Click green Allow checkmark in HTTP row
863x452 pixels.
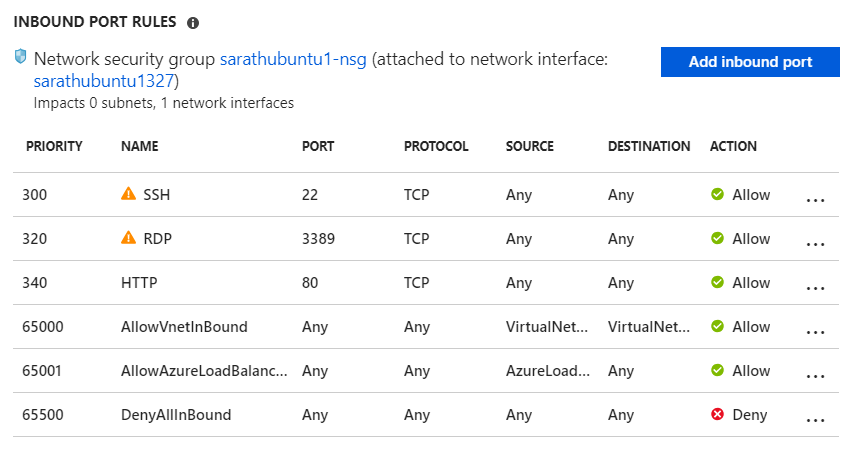point(717,282)
